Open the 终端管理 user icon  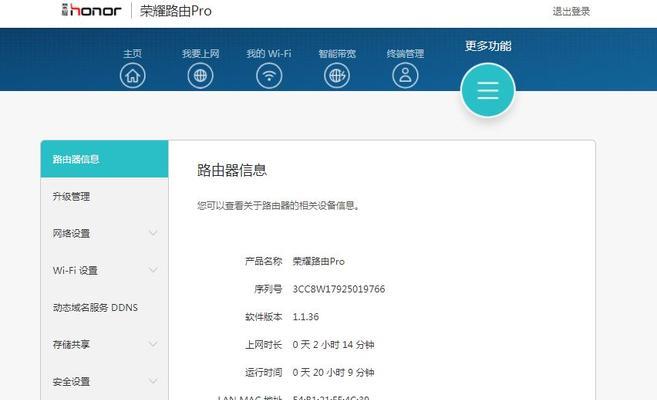point(405,76)
